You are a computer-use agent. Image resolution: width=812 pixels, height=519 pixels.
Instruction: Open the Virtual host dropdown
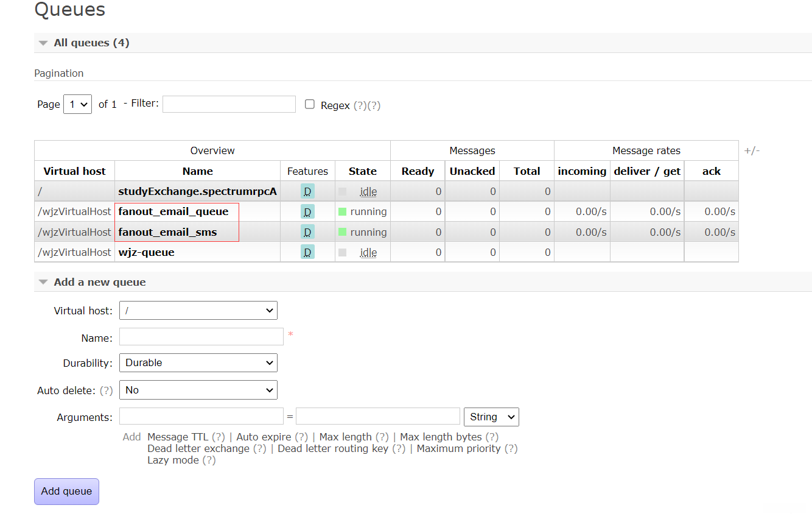point(198,311)
